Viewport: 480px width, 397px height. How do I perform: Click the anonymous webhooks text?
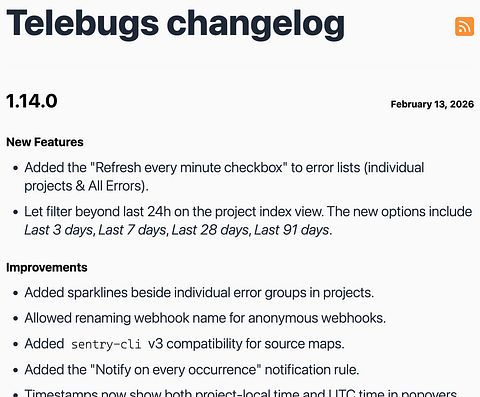[317, 318]
